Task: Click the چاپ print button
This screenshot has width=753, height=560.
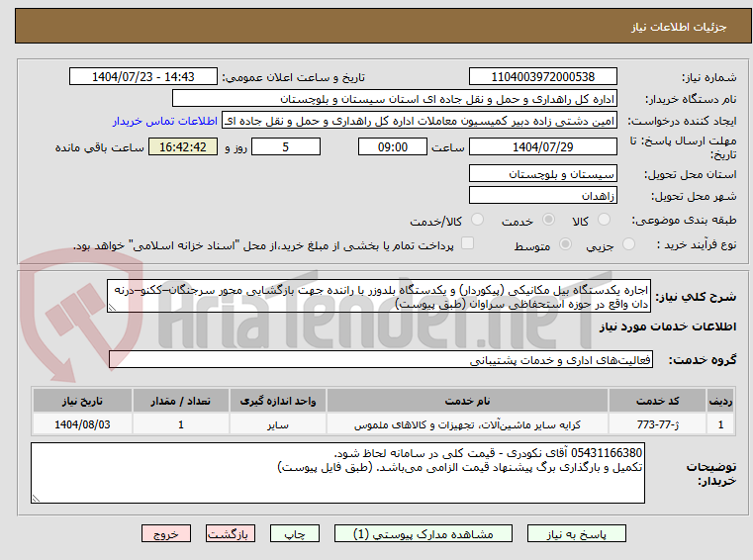Action: click(x=295, y=533)
